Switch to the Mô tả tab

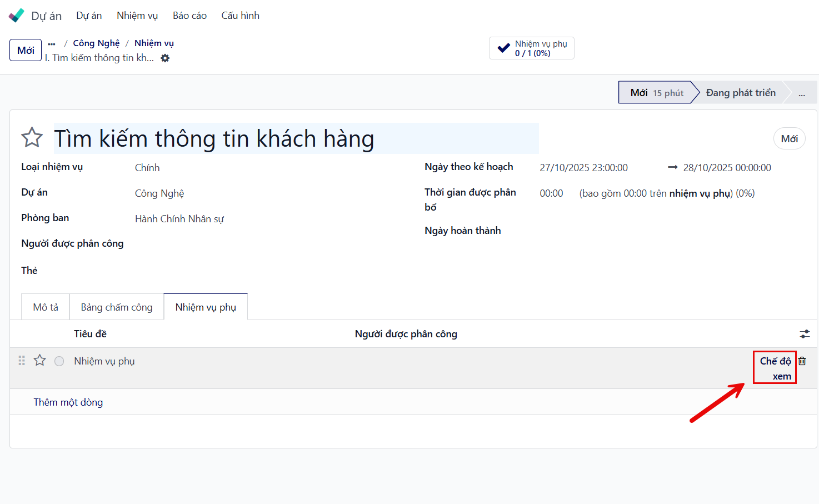tap(46, 307)
